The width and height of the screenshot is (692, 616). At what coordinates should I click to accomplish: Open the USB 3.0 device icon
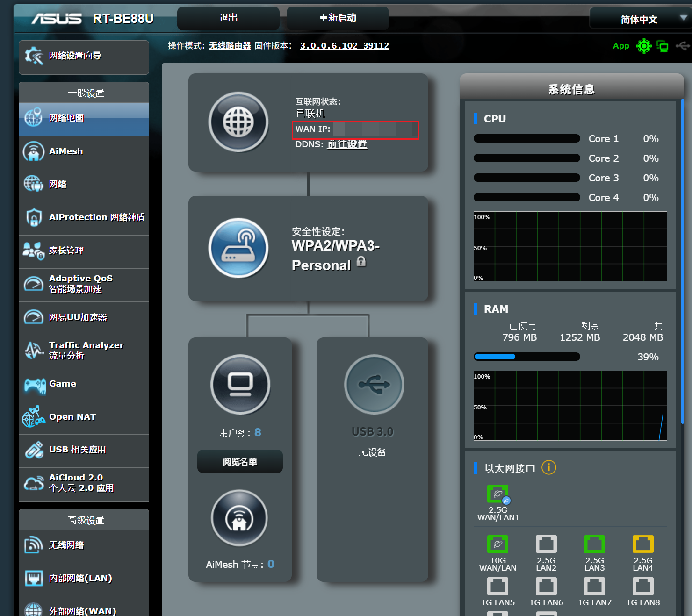[x=374, y=384]
